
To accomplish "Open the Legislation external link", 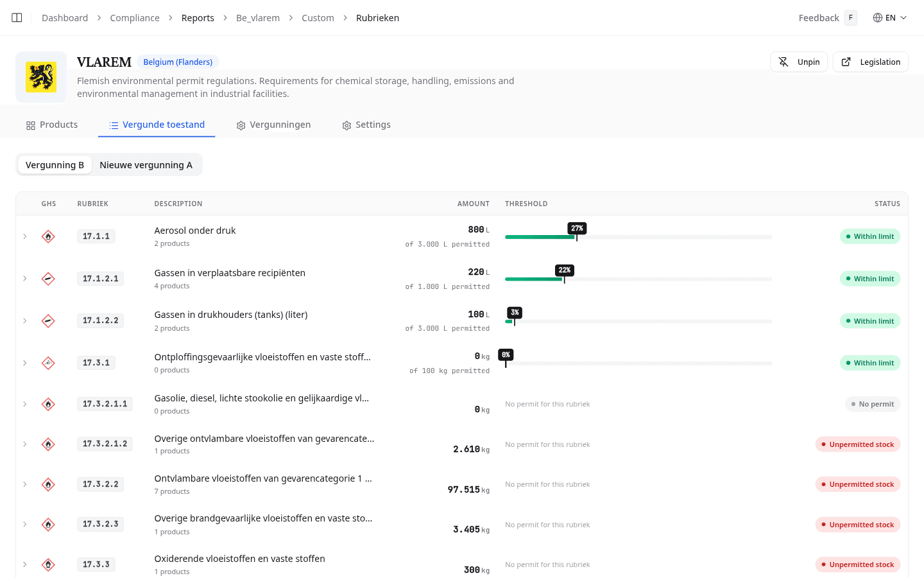I will pyautogui.click(x=871, y=62).
